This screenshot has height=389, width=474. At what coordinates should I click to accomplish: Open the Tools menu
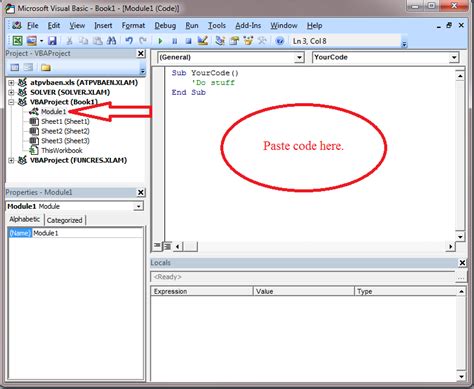click(217, 25)
